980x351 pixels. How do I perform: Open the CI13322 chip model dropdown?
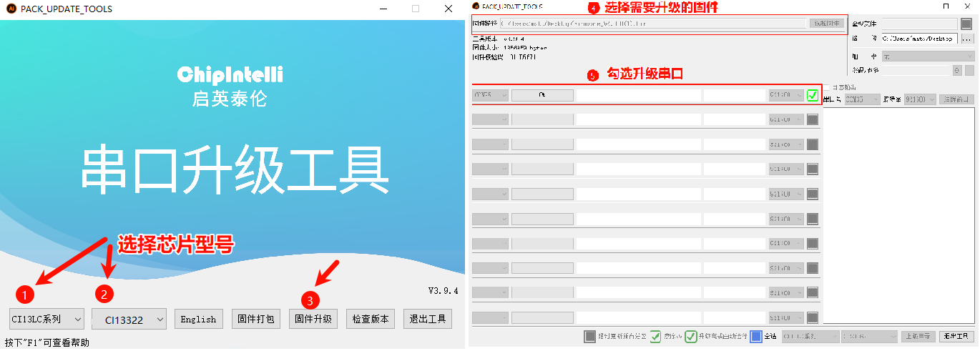(x=129, y=319)
